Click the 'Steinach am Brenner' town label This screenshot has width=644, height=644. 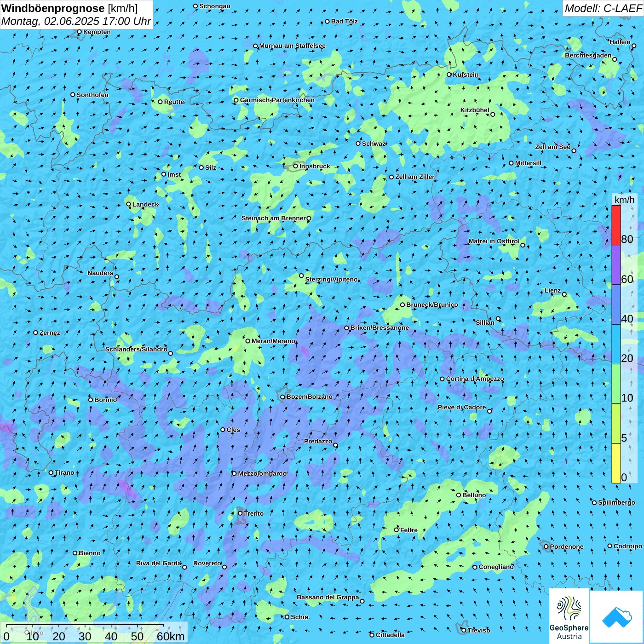pos(273,218)
